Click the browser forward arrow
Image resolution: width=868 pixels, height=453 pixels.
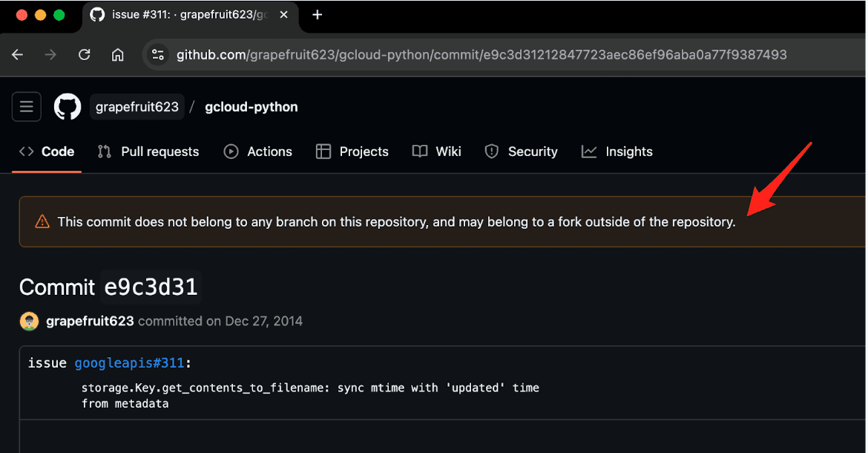click(50, 55)
